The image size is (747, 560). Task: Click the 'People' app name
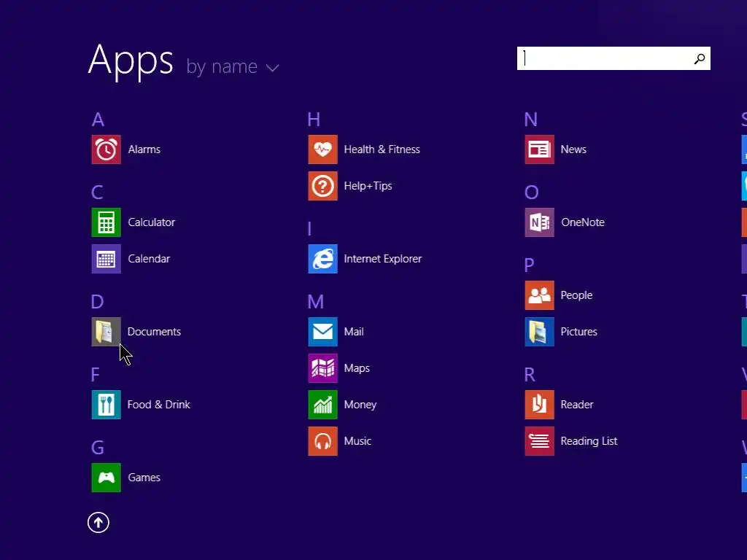(x=577, y=295)
